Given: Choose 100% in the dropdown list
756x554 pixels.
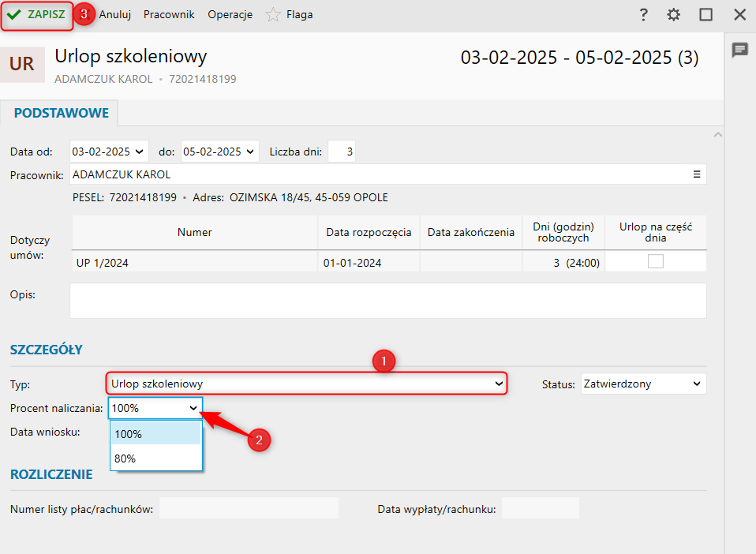Looking at the screenshot, I should 155,433.
